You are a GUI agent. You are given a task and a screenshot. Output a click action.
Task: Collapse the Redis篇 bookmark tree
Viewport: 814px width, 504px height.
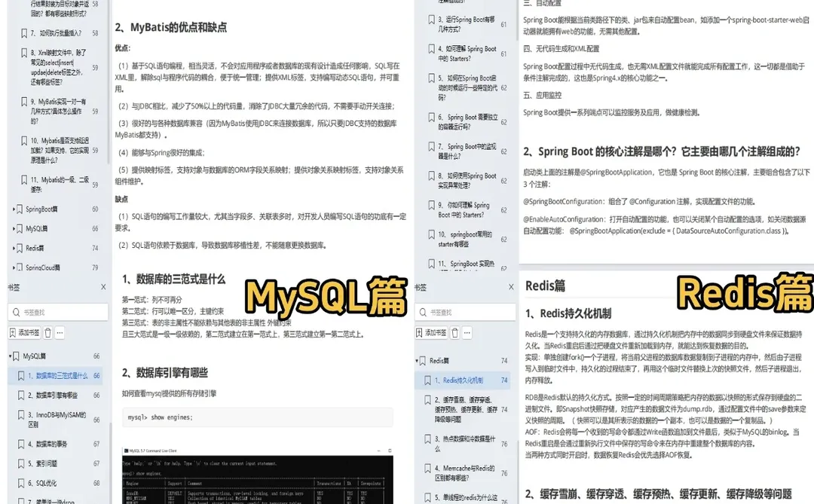416,360
